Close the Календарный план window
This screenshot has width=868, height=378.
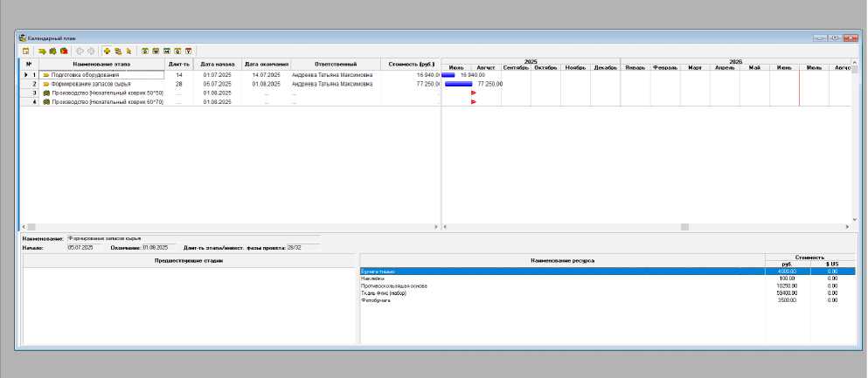pyautogui.click(x=849, y=38)
